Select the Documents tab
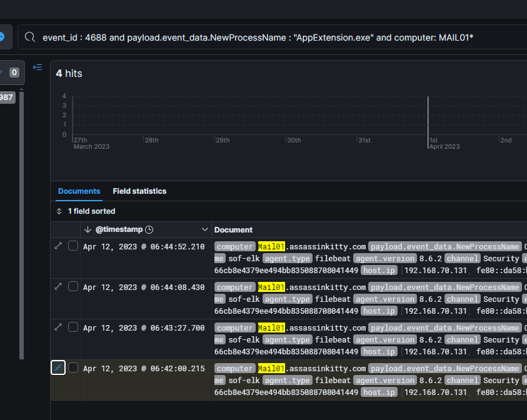The width and height of the screenshot is (527, 420). click(79, 191)
